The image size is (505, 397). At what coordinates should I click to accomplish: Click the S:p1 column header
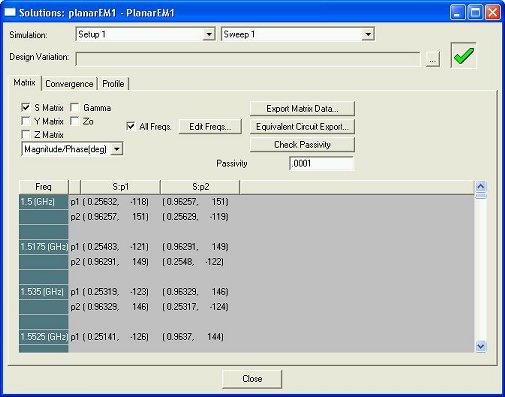coord(120,187)
